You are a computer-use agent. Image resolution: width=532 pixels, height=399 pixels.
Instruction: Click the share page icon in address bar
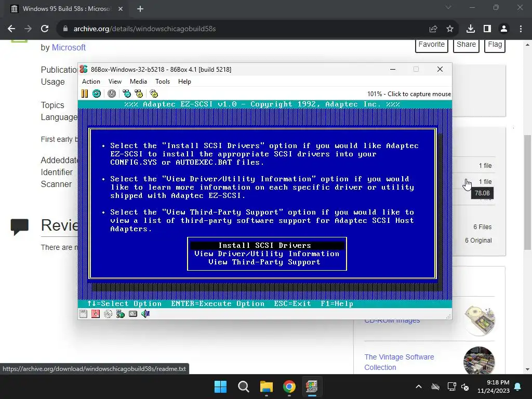[x=433, y=29]
